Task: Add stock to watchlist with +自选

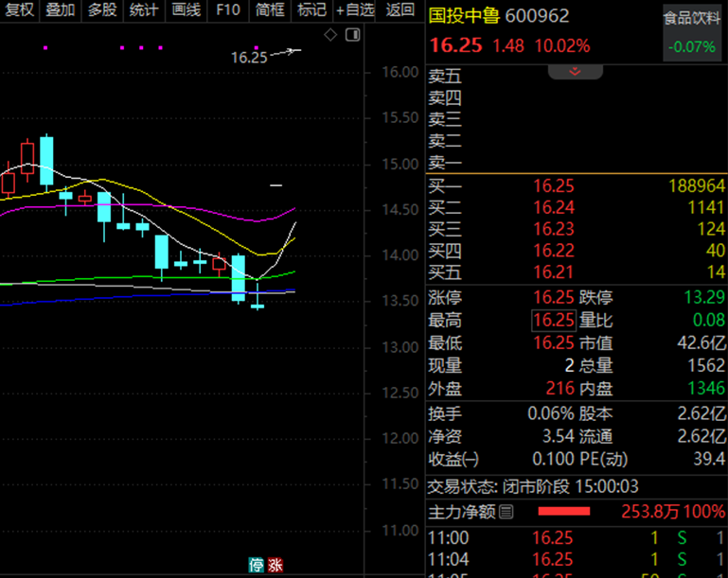Action: [x=355, y=10]
